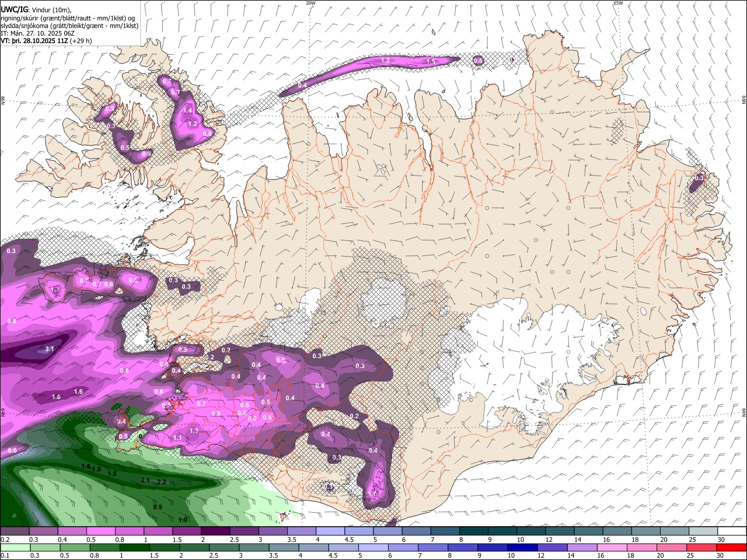Click the 2.2 rain value in green area
The image size is (747, 560).
(x=162, y=482)
